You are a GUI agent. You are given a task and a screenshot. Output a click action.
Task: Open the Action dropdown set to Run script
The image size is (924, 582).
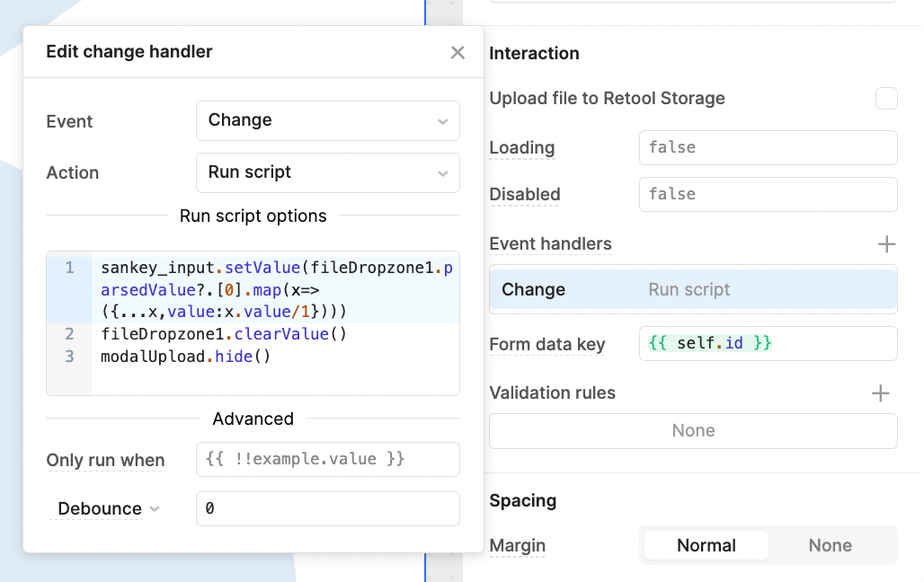pyautogui.click(x=328, y=172)
